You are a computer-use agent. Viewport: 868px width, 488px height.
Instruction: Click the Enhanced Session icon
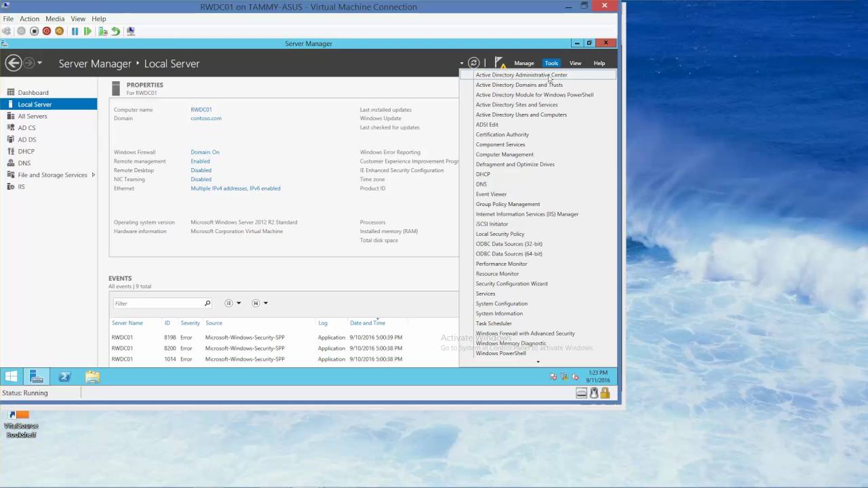[131, 31]
